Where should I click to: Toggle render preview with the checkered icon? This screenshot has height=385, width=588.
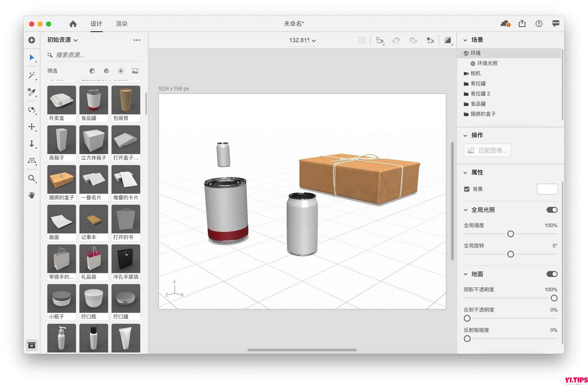coord(447,40)
